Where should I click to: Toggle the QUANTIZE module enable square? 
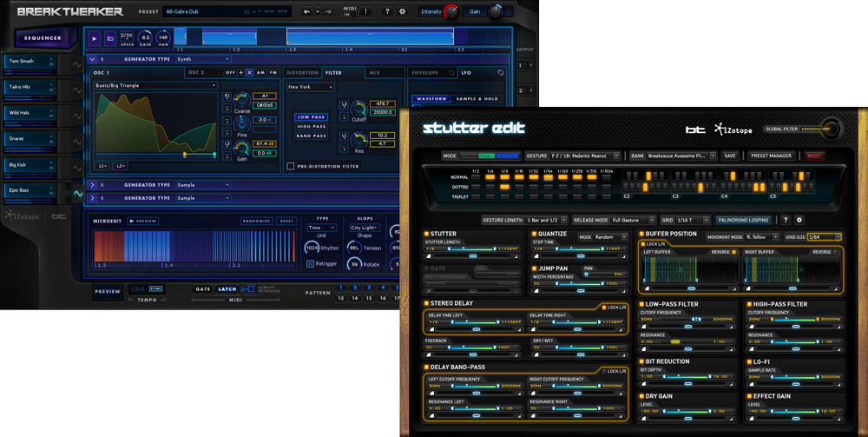(534, 234)
